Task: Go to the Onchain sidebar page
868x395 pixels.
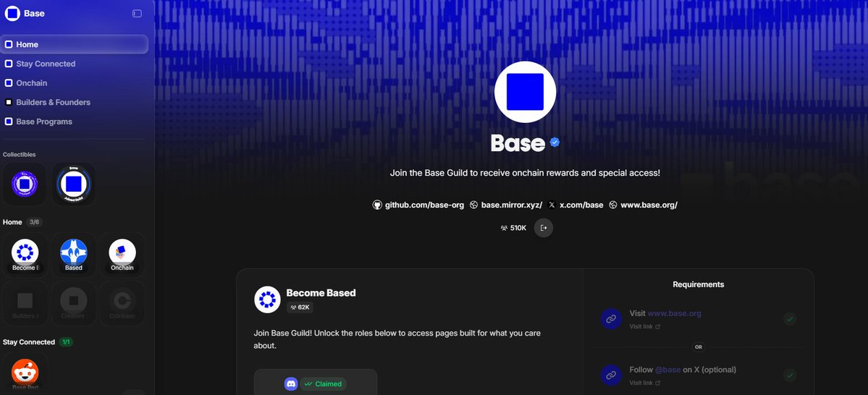Action: pyautogui.click(x=74, y=83)
